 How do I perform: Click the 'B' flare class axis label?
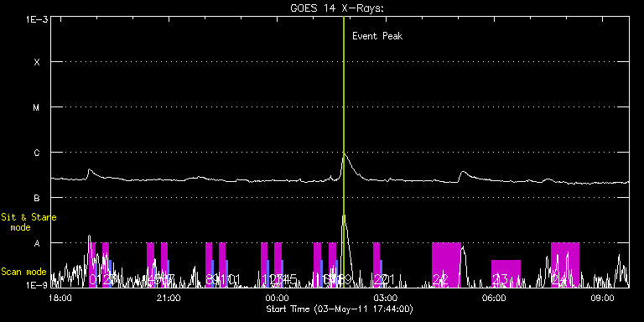(x=37, y=198)
